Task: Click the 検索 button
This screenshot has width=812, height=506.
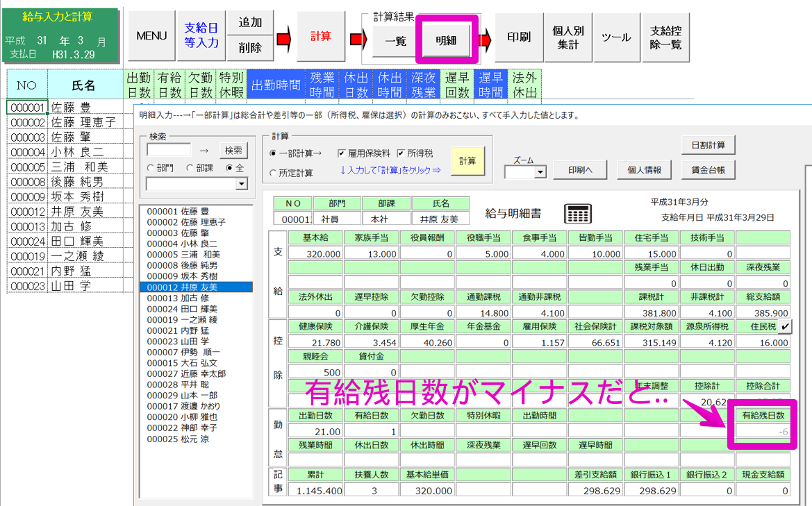Action: click(233, 150)
